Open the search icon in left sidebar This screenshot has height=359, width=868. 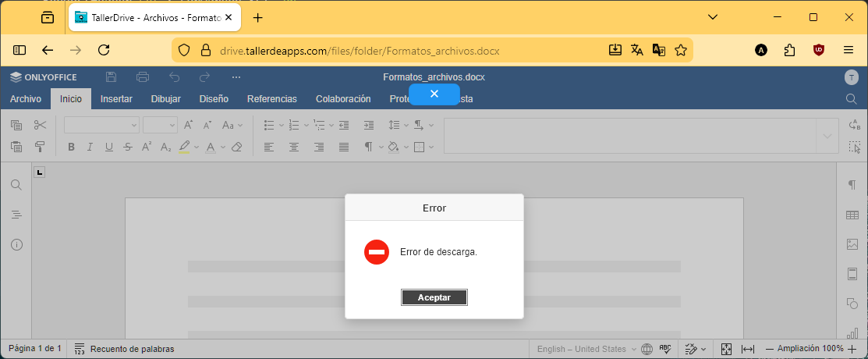point(16,185)
